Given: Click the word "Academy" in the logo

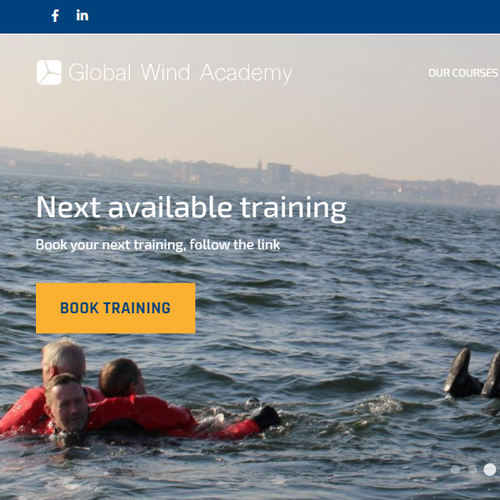Looking at the screenshot, I should [246, 73].
